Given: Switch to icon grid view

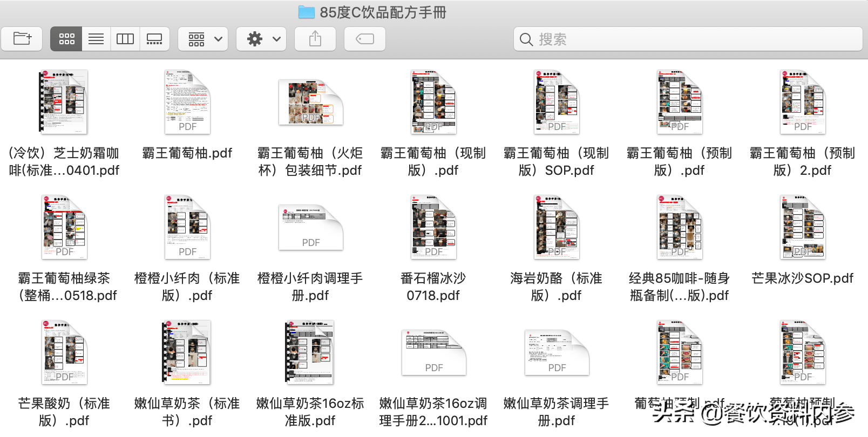Looking at the screenshot, I should [66, 39].
